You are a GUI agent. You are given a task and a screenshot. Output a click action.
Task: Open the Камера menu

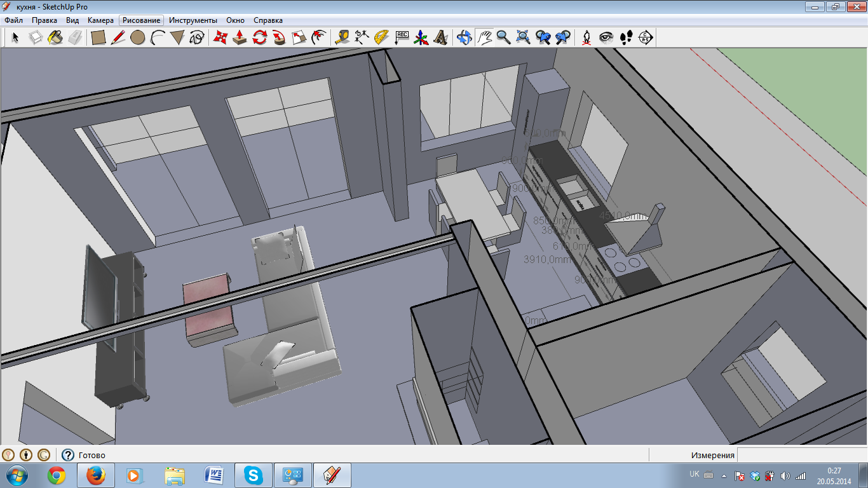point(100,20)
